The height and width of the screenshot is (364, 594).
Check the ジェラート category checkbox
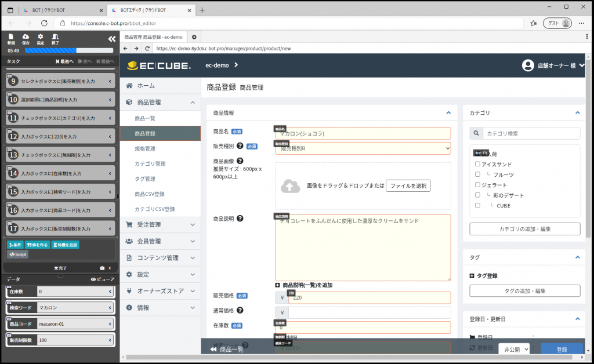[477, 184]
